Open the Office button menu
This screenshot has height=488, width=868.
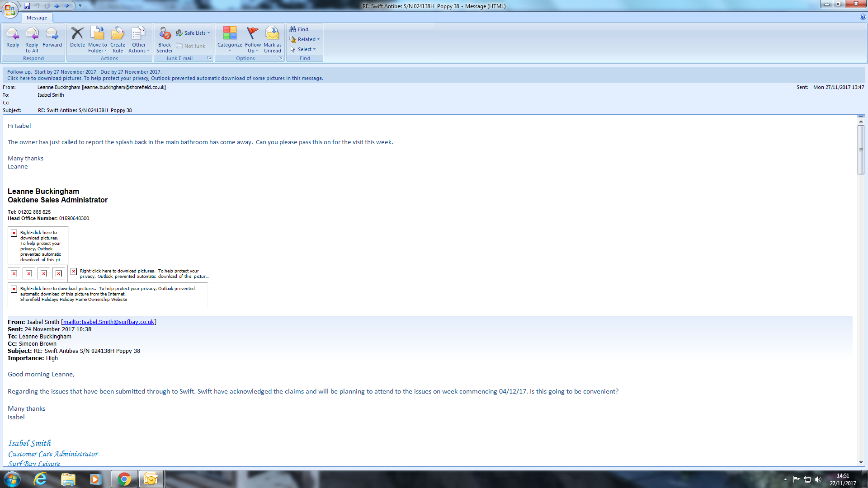click(x=10, y=9)
